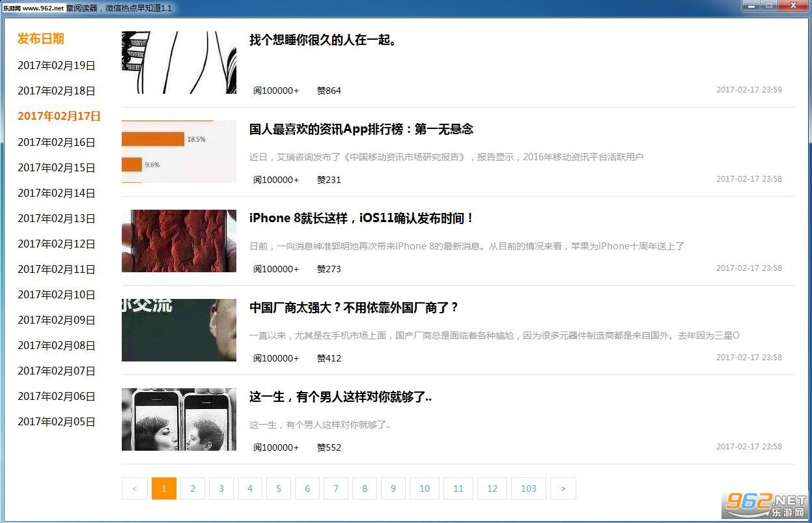Open article 中国厂商太强大 title
Screen dimensions: 812x523
click(355, 307)
